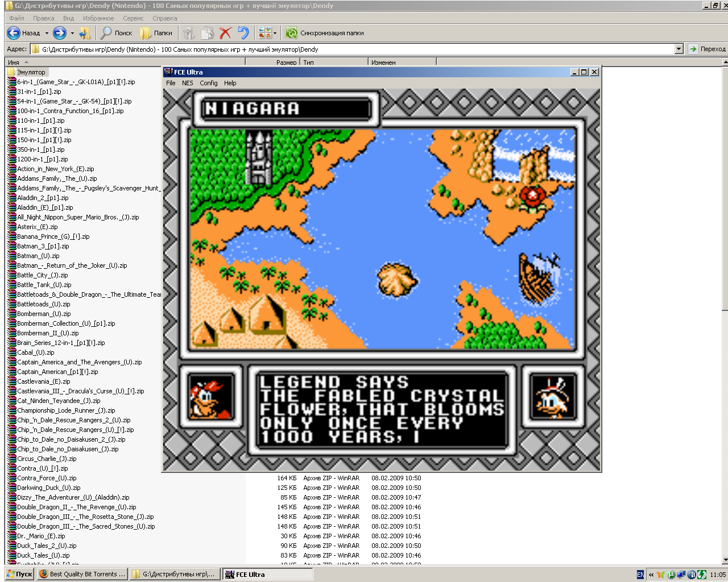Select the zip icon of Contra_Force_(U).zip

tap(11, 478)
